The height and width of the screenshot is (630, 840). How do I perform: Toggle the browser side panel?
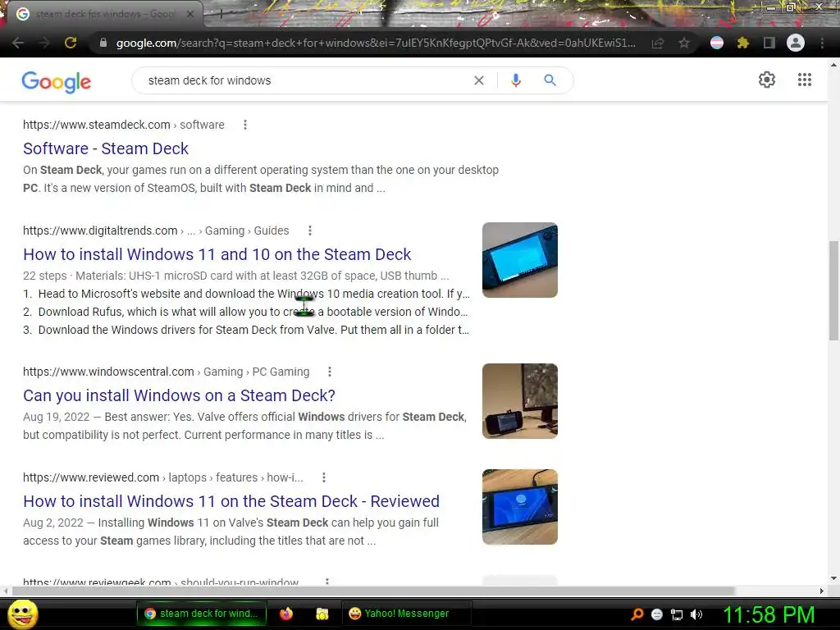tap(769, 43)
